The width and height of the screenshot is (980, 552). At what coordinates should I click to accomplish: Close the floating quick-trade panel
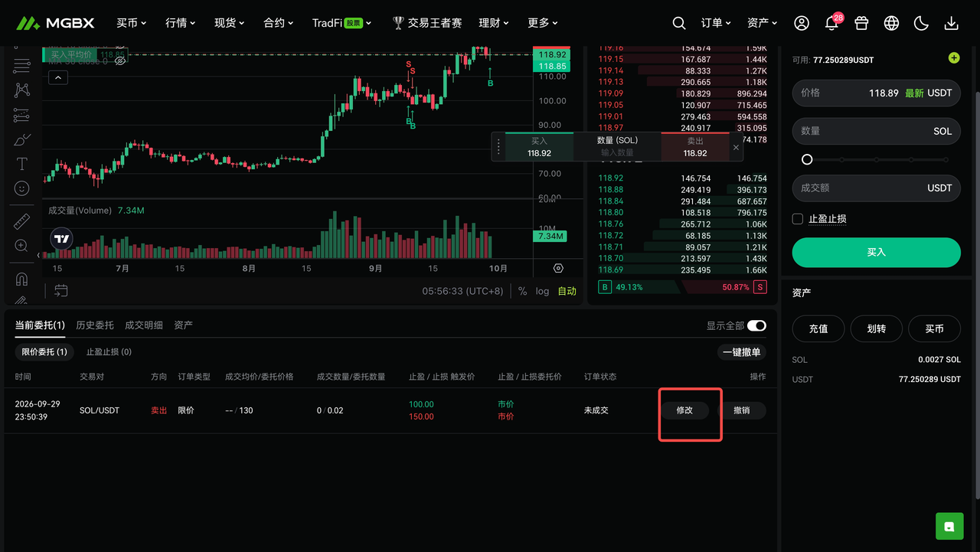[736, 147]
